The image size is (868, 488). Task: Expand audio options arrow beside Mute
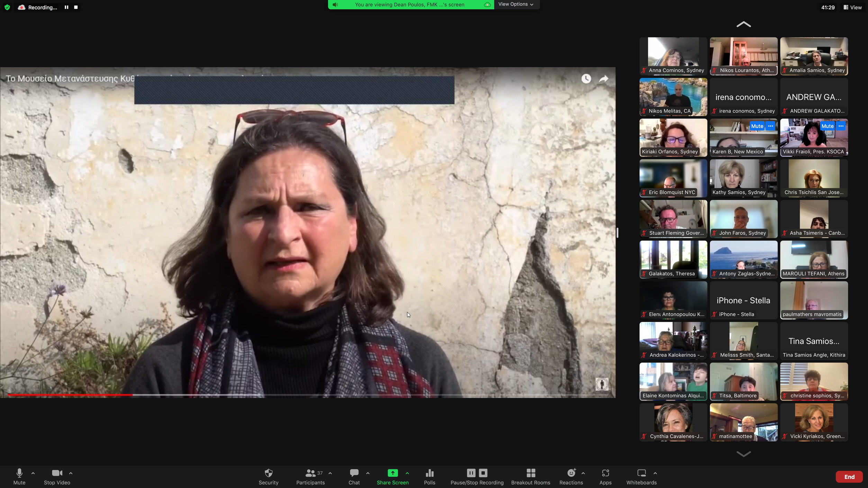(x=33, y=473)
